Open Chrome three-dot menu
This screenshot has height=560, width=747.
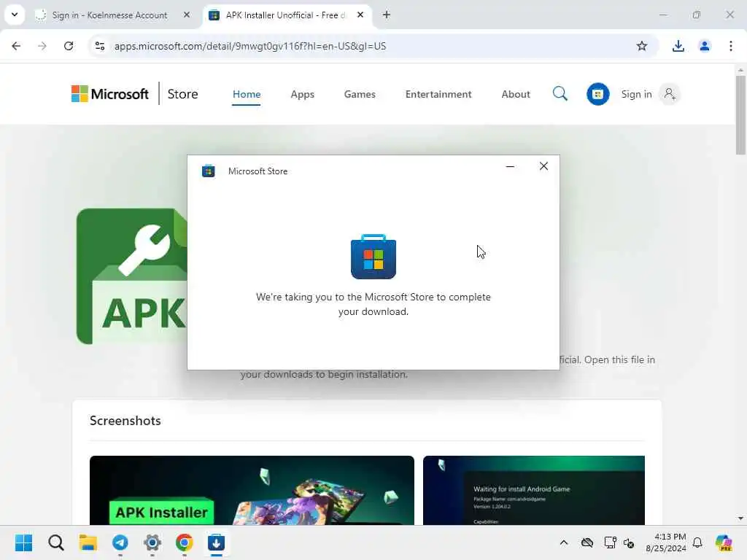point(730,46)
